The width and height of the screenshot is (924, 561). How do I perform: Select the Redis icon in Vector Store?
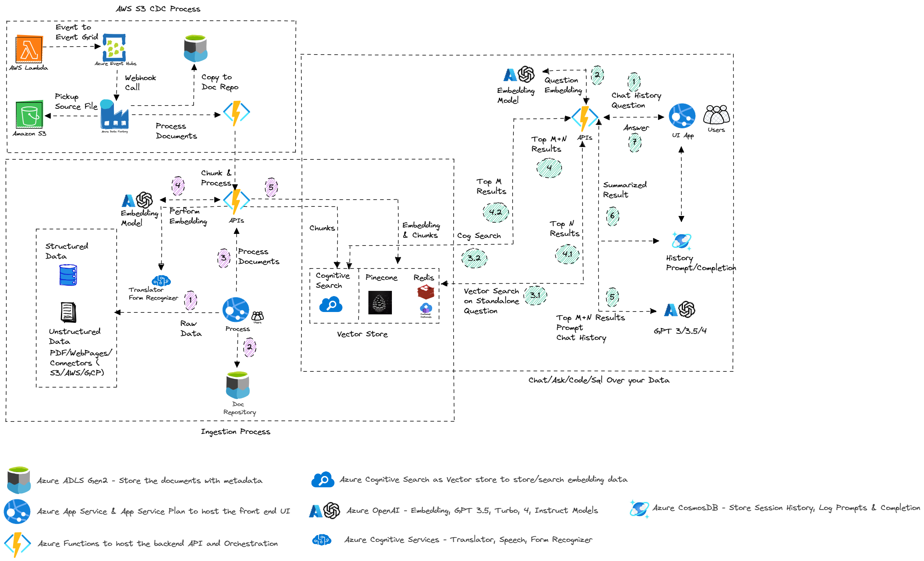coord(426,292)
